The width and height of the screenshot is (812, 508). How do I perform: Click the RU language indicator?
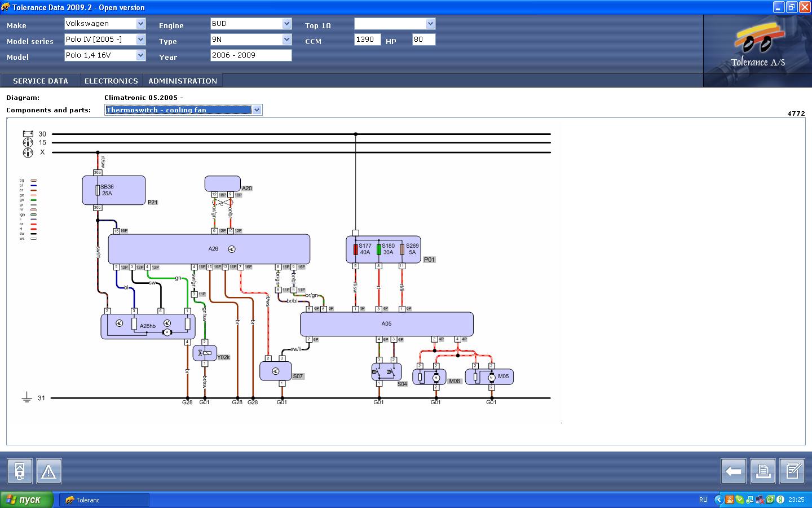[x=703, y=500]
